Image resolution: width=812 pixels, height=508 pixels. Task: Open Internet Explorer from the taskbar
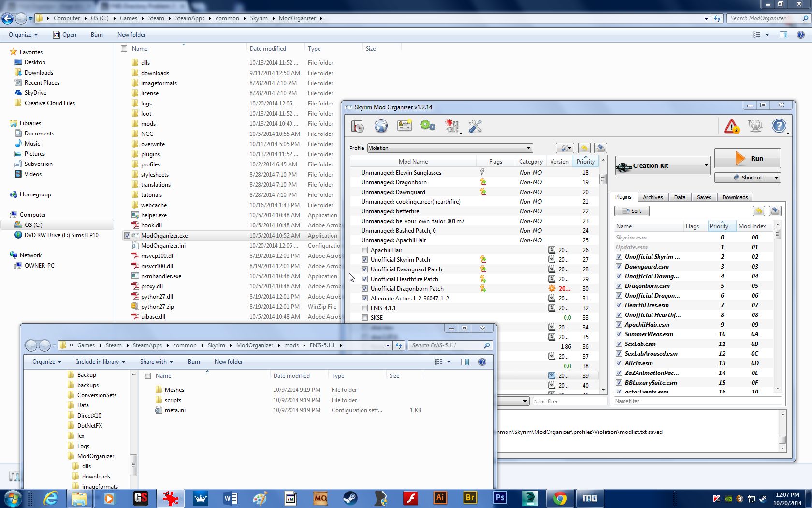coord(50,498)
